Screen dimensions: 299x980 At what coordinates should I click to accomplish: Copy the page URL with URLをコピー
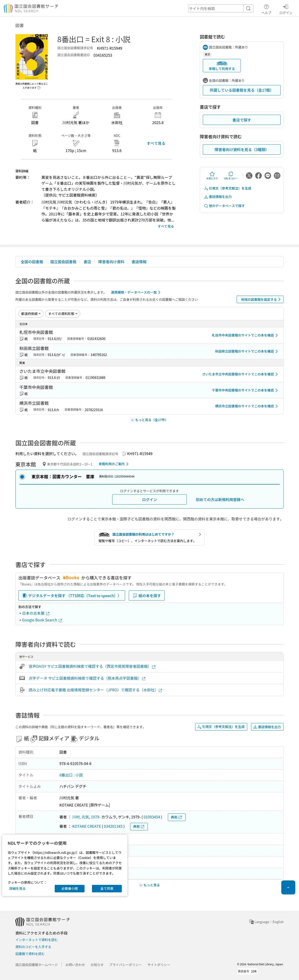point(231,175)
